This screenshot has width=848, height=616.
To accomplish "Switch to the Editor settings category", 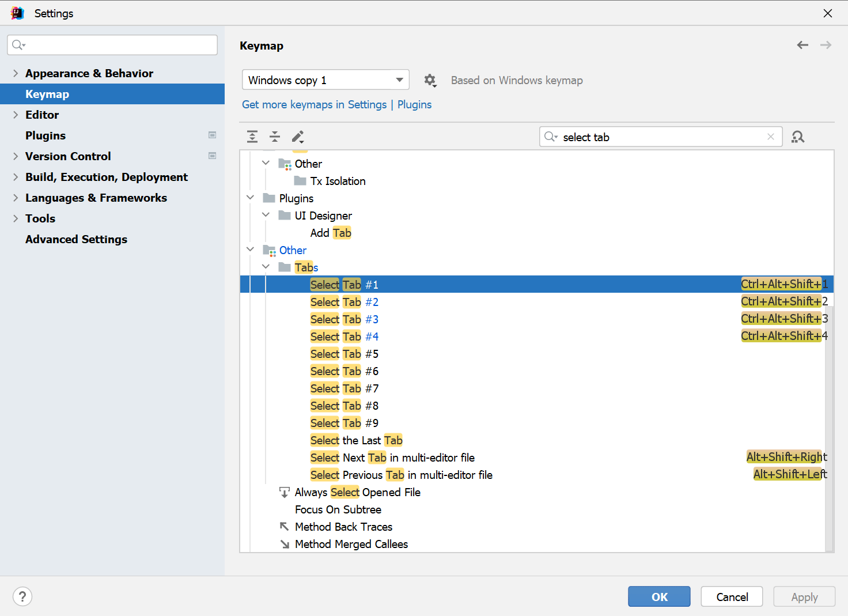I will (42, 115).
